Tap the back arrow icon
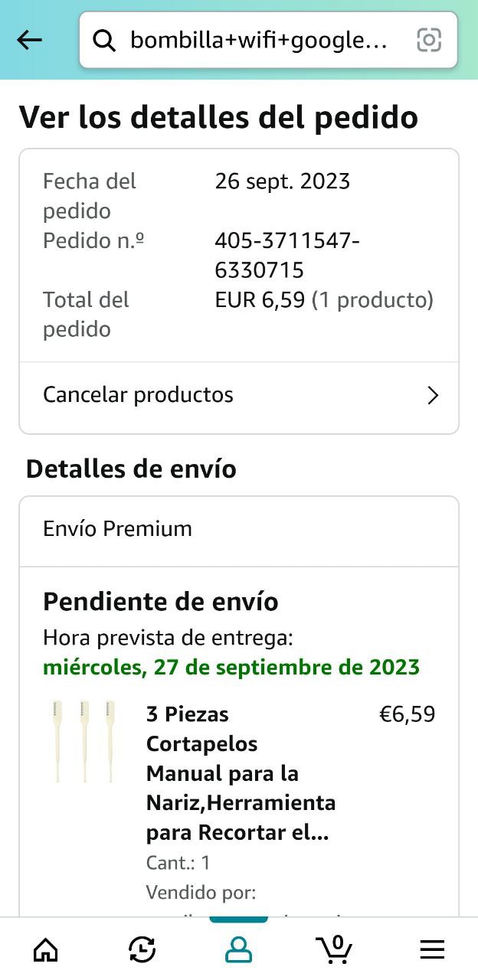This screenshot has height=980, width=478. click(x=30, y=40)
